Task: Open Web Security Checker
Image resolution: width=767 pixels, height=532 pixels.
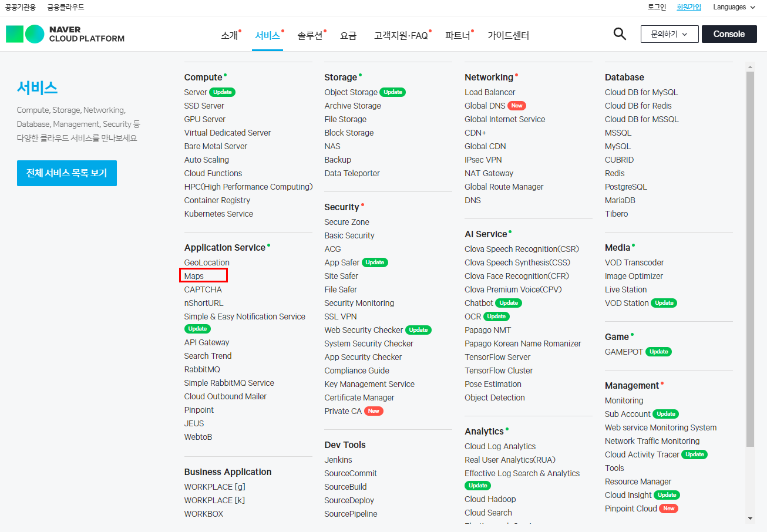Action: click(364, 330)
